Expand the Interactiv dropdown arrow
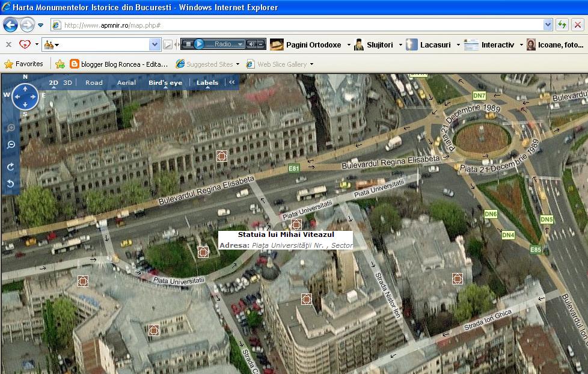 [521, 44]
